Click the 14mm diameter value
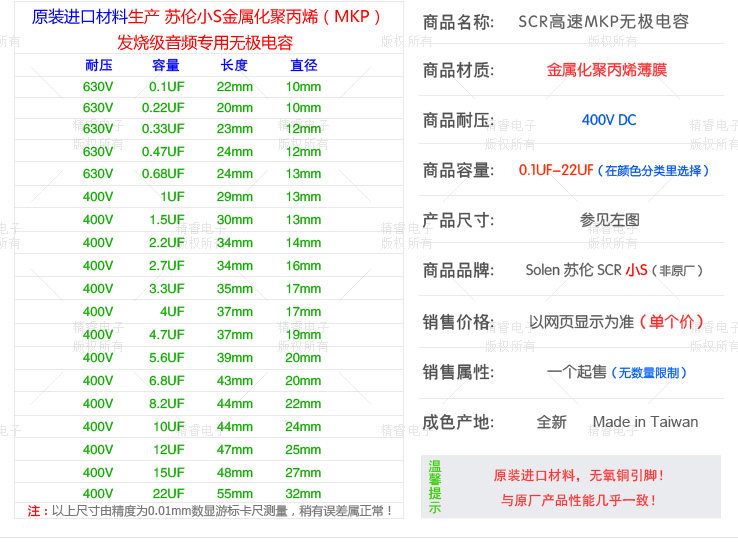Image resolution: width=738 pixels, height=545 pixels. tap(303, 243)
